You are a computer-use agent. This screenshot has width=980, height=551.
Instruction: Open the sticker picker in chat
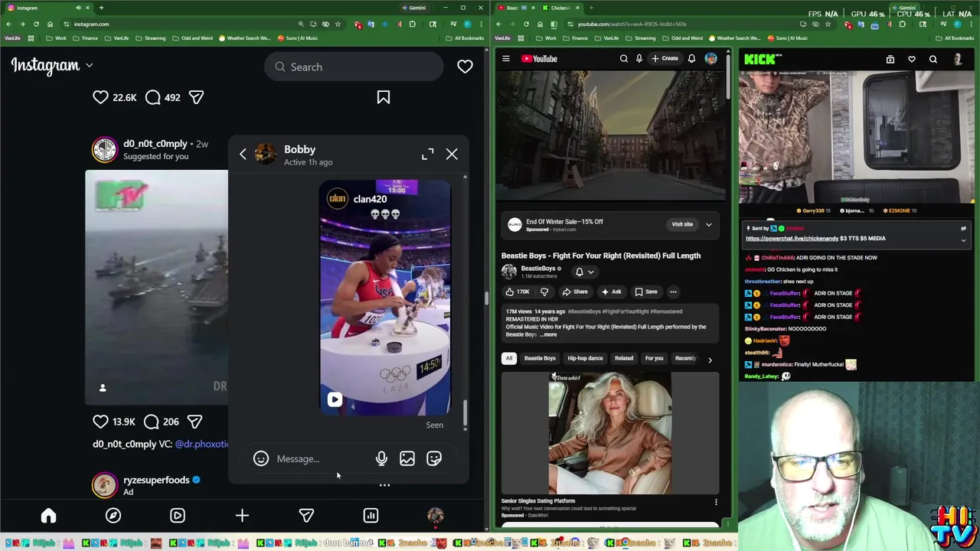tap(434, 458)
